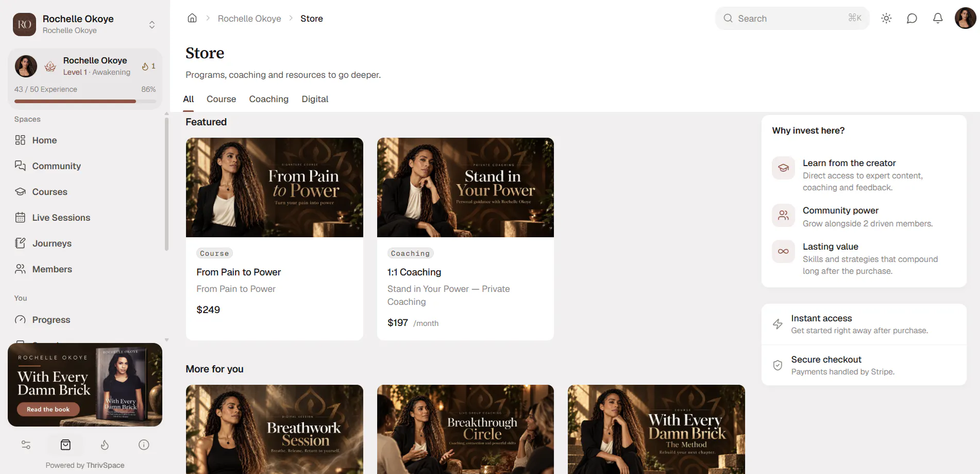Select the All tab

189,99
